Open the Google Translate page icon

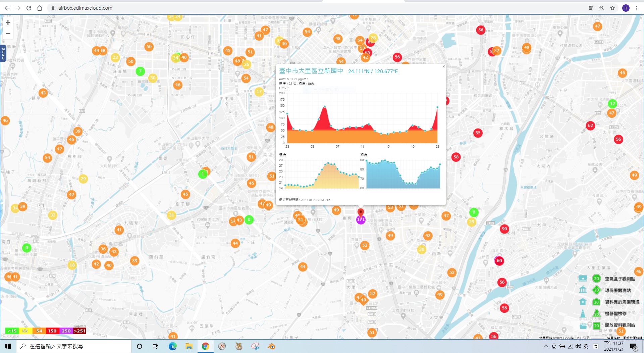(591, 8)
